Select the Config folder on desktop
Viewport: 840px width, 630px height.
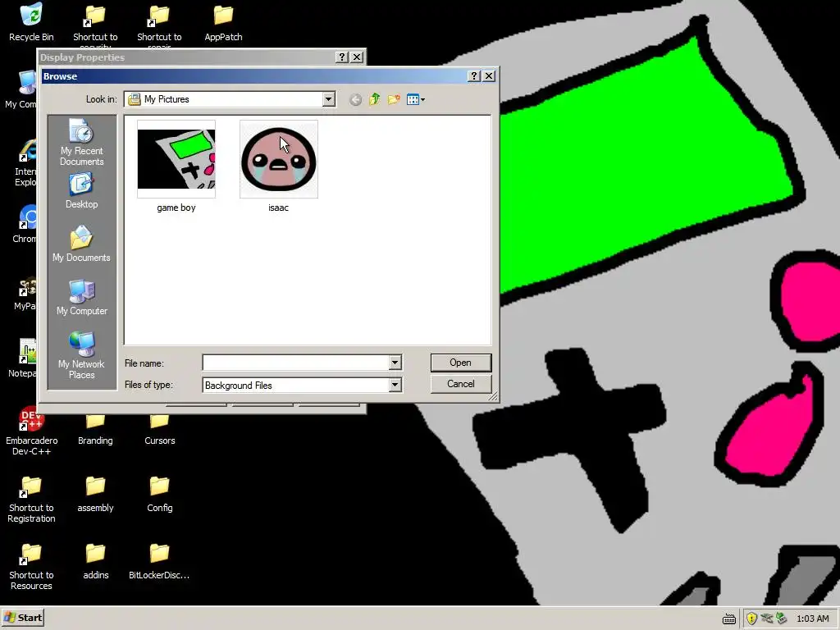click(x=160, y=494)
